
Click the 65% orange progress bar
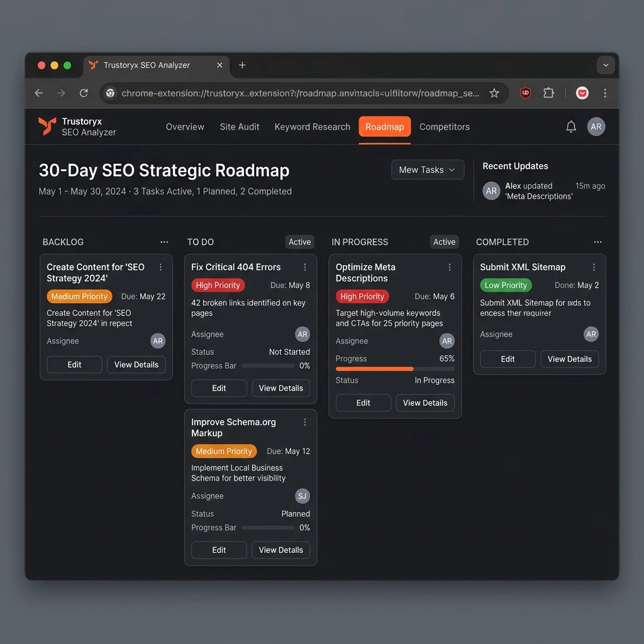pos(395,369)
